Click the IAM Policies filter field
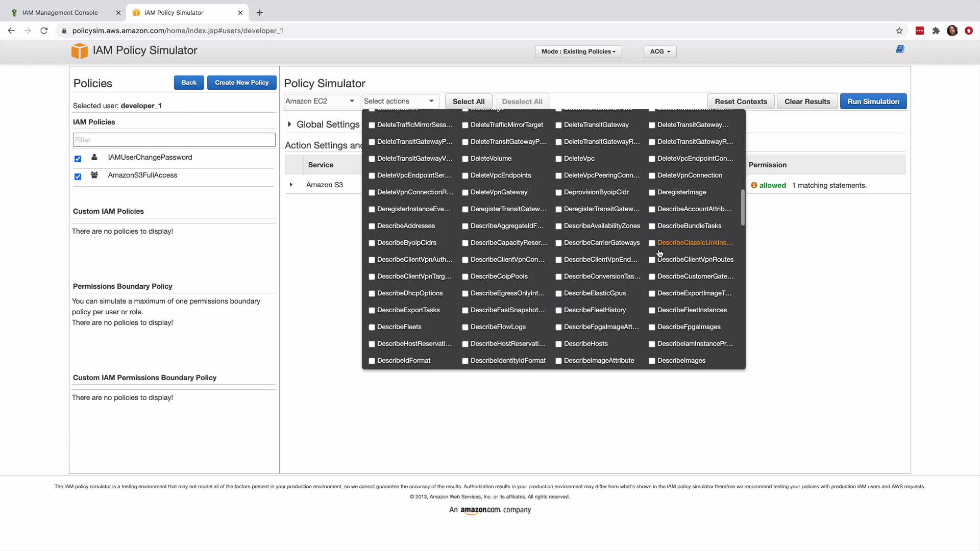 pyautogui.click(x=174, y=140)
